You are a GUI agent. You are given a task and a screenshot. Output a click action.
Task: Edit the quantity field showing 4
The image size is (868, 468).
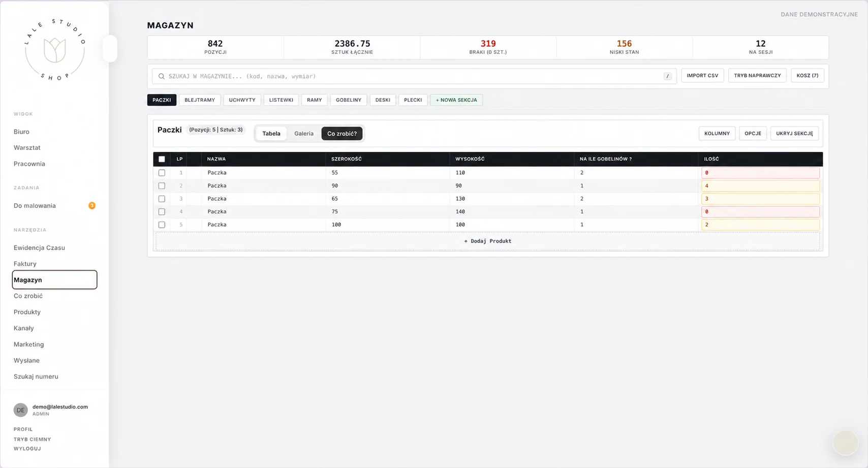pyautogui.click(x=760, y=186)
